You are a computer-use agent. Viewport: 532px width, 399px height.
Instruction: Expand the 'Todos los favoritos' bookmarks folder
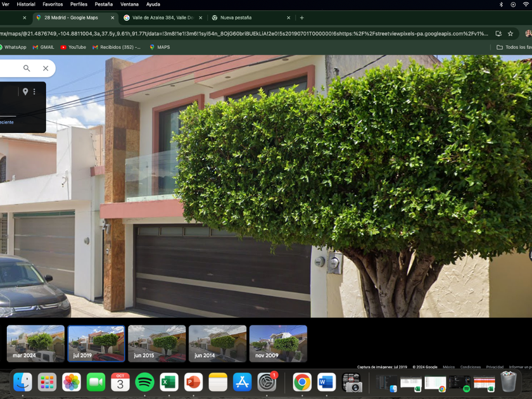pos(514,47)
